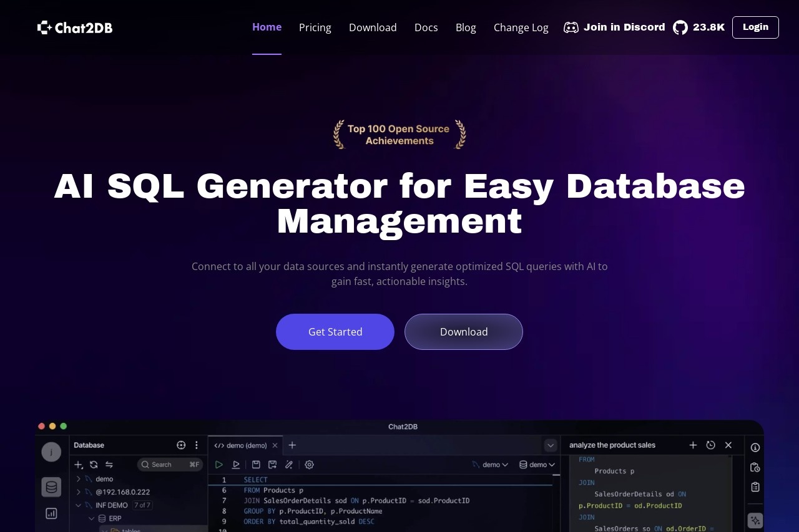The height and width of the screenshot is (532, 799).
Task: Click the user avatar 'j' in app sidebar
Action: 51,452
